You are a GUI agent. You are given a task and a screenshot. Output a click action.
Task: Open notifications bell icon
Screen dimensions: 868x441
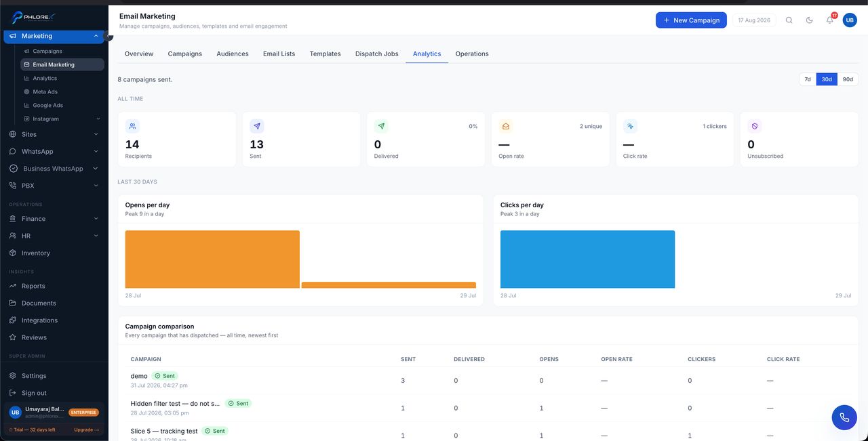(x=829, y=20)
